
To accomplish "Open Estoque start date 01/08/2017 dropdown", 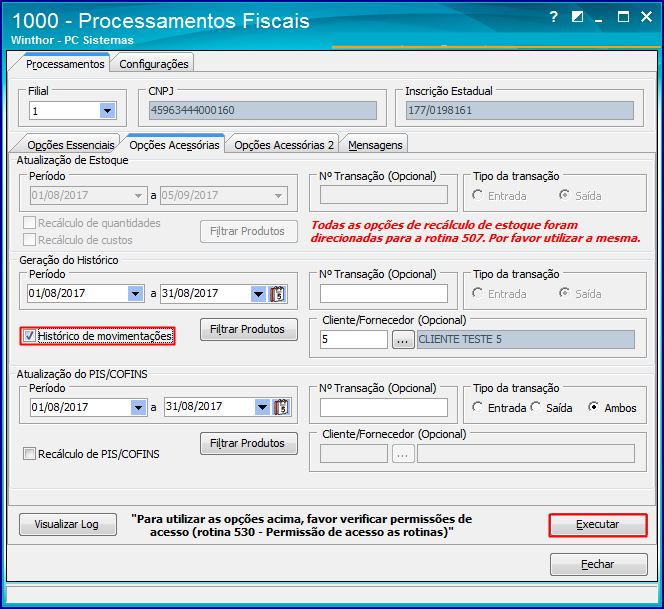I will point(138,196).
